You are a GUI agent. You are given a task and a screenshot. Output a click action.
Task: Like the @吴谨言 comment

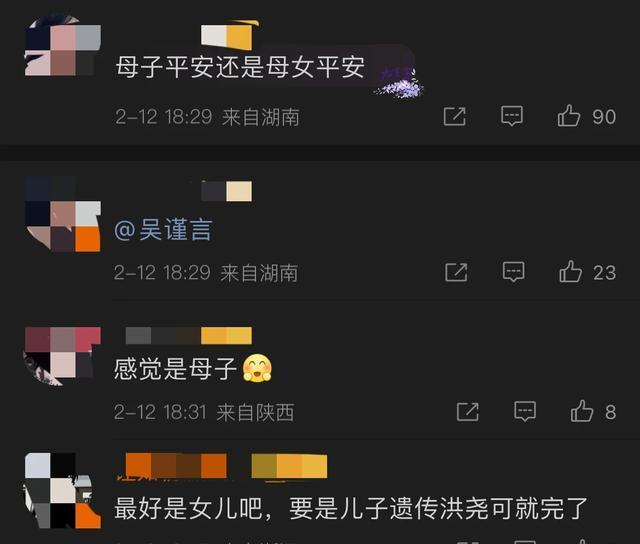(570, 272)
